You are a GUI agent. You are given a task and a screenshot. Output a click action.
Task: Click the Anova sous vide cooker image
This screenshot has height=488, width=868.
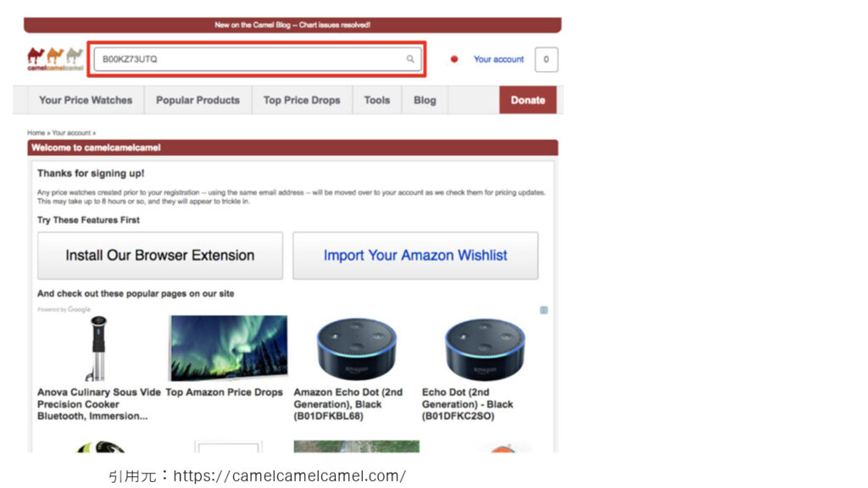(x=98, y=348)
